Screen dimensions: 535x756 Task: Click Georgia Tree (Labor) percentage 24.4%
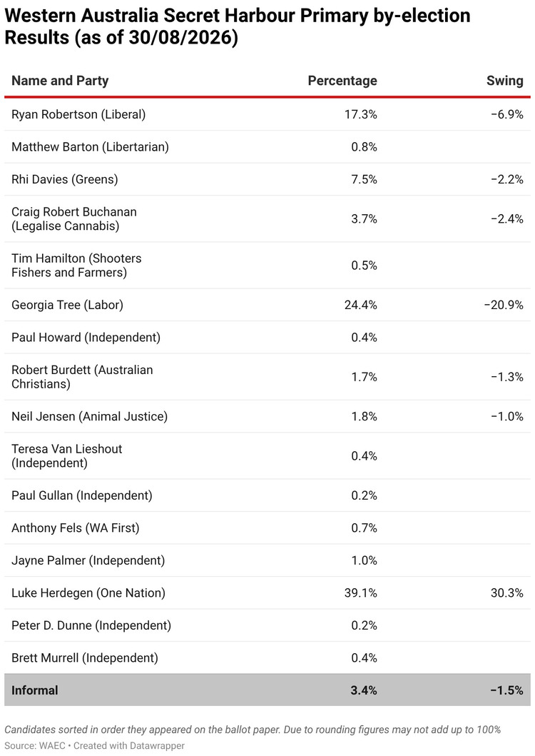coord(360,305)
